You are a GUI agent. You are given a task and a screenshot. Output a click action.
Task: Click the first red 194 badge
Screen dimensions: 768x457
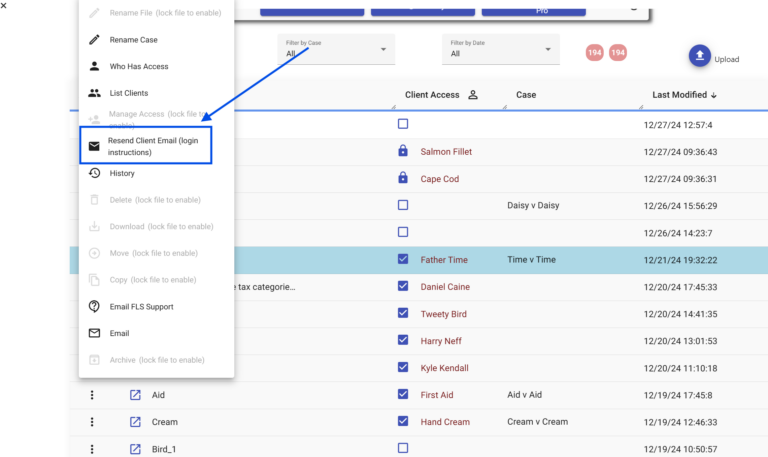[595, 52]
